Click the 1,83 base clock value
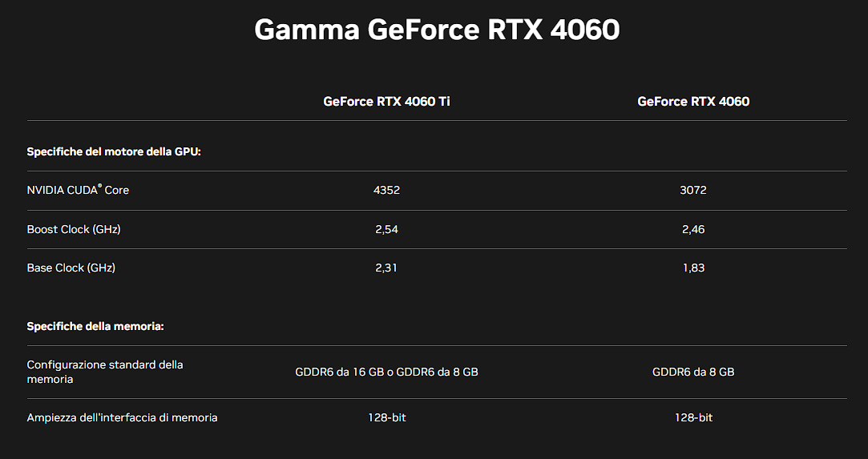868x459 pixels. tap(693, 268)
